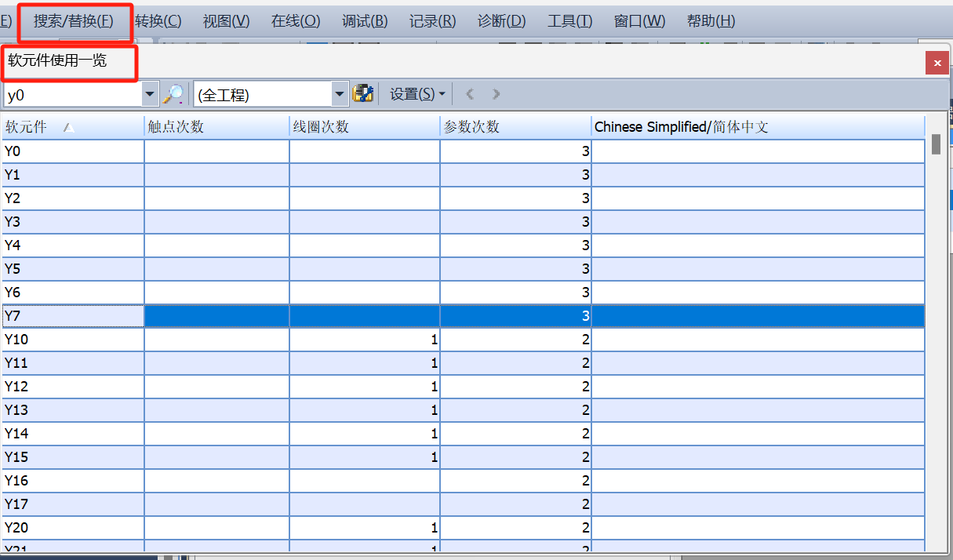This screenshot has height=560, width=953.
Task: Select the Y10 row in device list
Action: click(71, 340)
